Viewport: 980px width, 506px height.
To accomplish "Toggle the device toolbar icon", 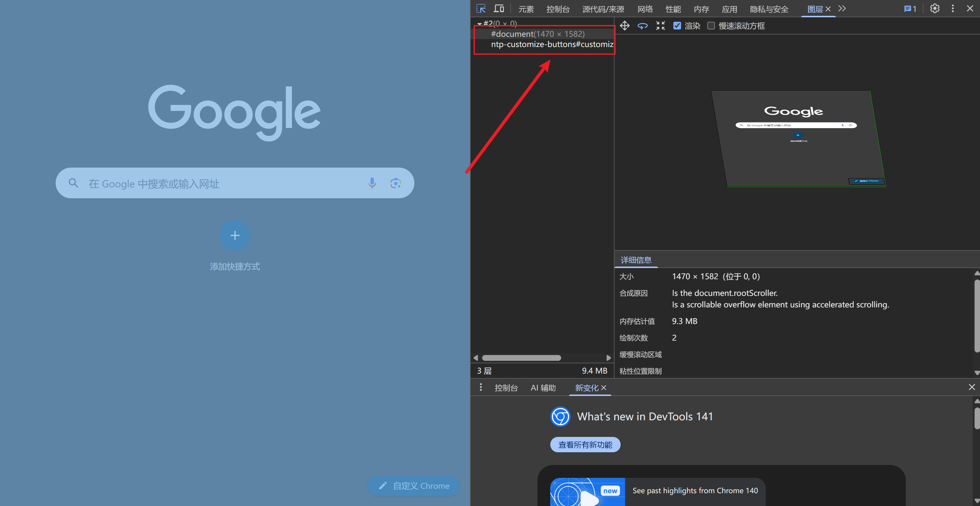I will click(x=499, y=8).
